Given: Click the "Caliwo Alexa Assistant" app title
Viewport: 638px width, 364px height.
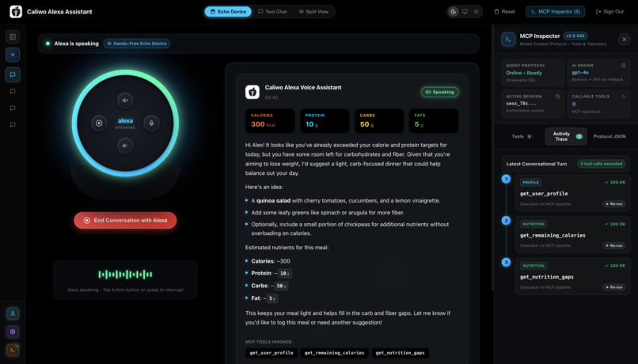Looking at the screenshot, I should click(x=59, y=12).
